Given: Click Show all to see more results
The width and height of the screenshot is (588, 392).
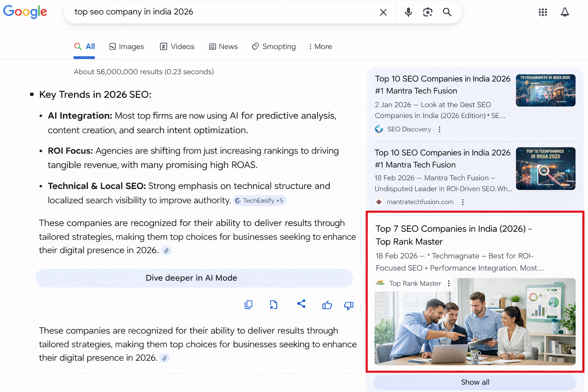Looking at the screenshot, I should pos(475,382).
